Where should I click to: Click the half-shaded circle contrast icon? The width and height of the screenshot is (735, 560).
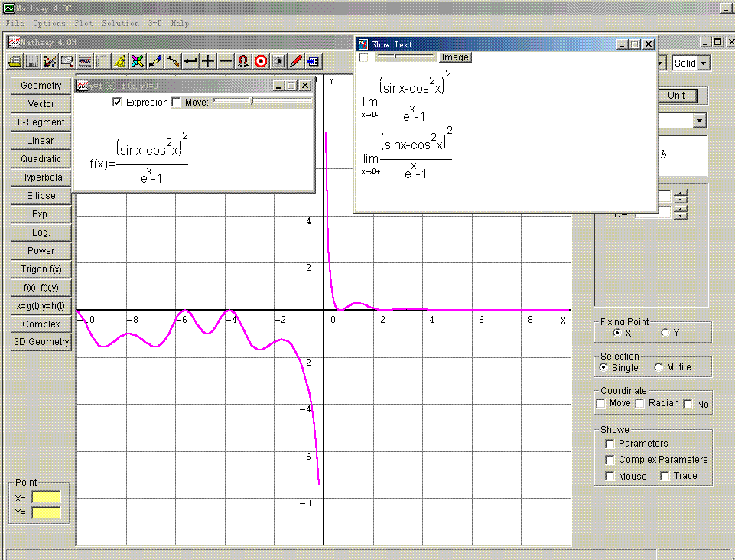(x=278, y=61)
